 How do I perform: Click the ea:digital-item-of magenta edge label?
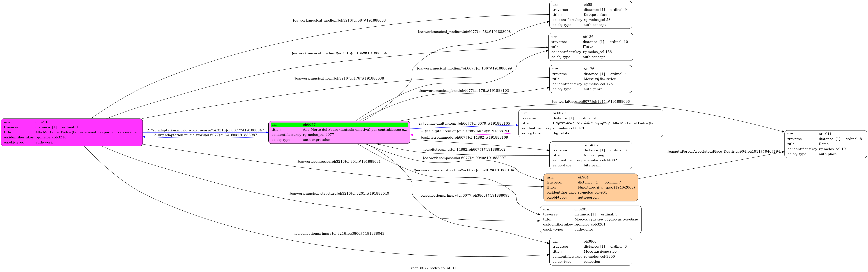[464, 131]
